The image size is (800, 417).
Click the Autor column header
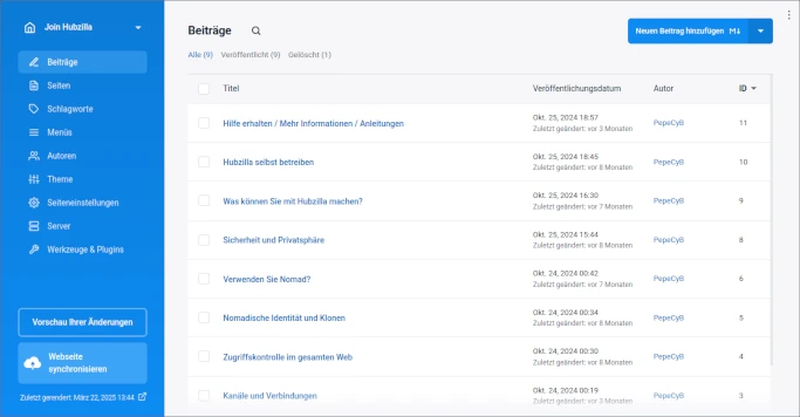pos(663,88)
